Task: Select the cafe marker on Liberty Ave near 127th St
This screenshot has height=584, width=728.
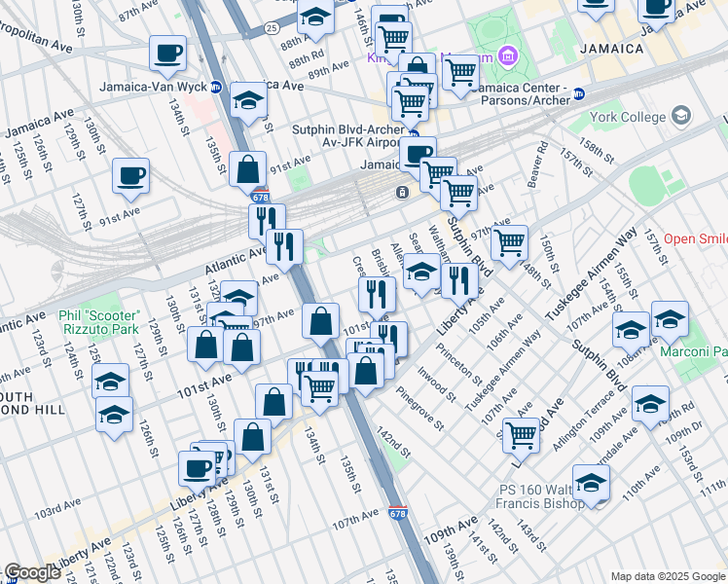Action: pyautogui.click(x=198, y=470)
